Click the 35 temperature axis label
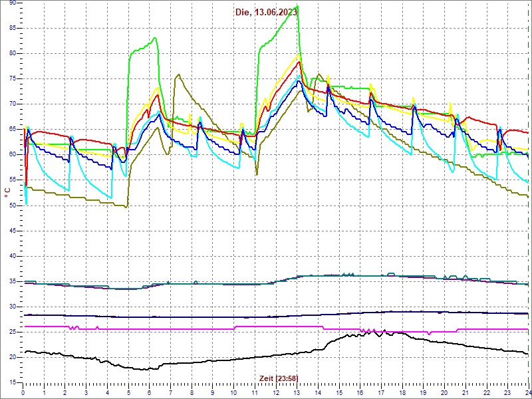This screenshot has height=399, width=532. [12, 281]
